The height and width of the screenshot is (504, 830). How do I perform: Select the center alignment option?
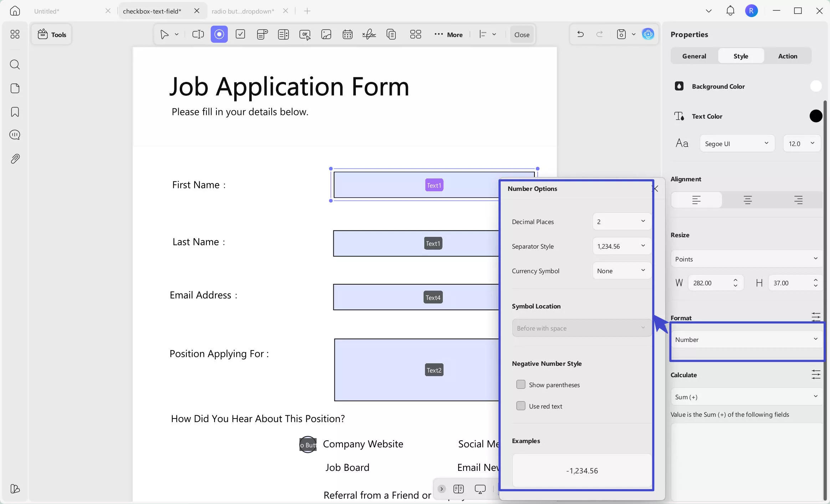pos(747,200)
